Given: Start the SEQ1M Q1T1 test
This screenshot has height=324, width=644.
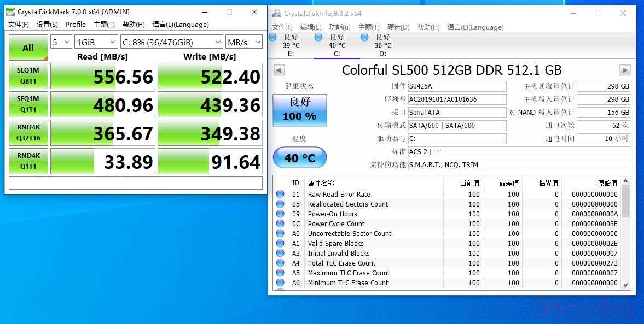Looking at the screenshot, I should tap(28, 104).
